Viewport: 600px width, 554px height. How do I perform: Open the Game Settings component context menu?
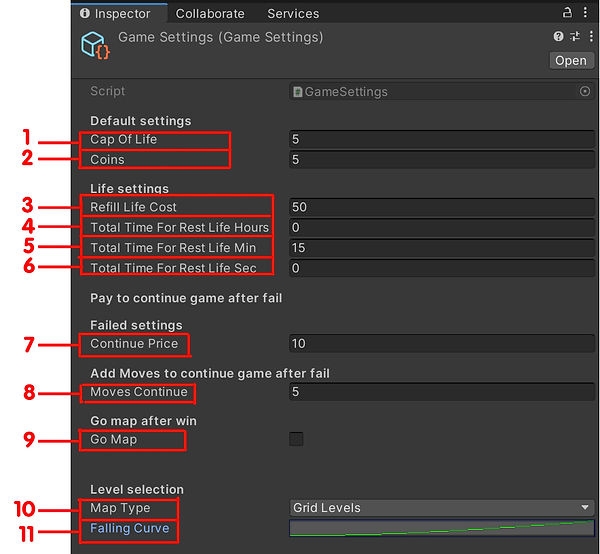click(x=590, y=36)
